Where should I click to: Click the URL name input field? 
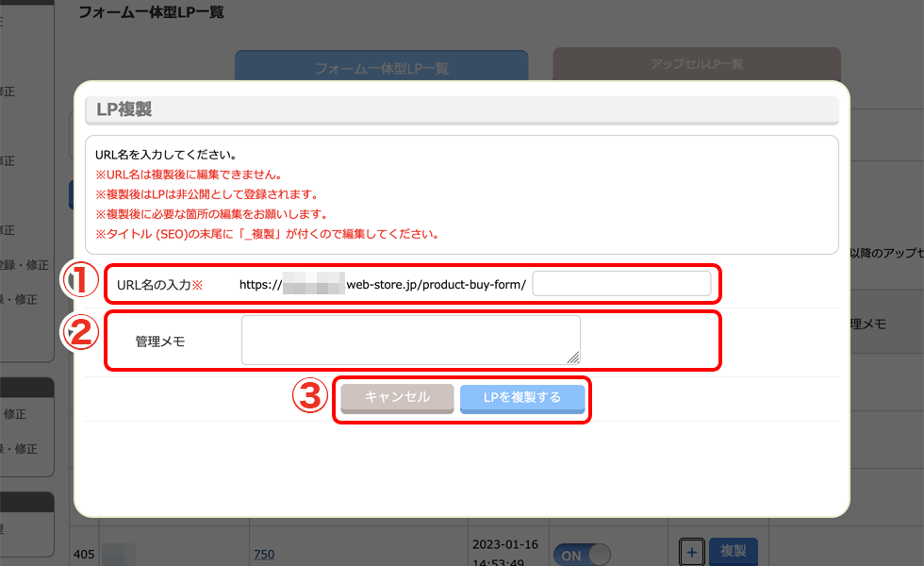click(621, 284)
